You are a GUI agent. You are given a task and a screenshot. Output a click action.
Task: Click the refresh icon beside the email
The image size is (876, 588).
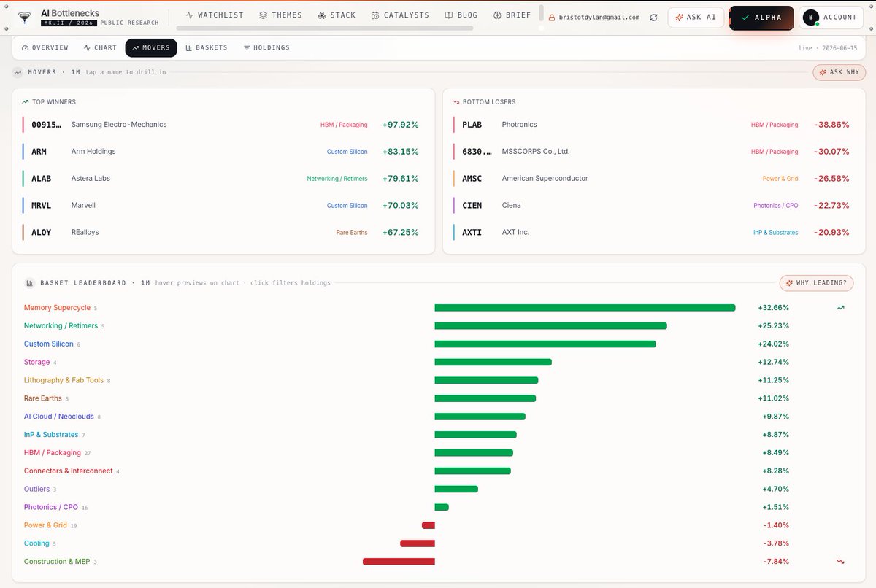point(653,18)
